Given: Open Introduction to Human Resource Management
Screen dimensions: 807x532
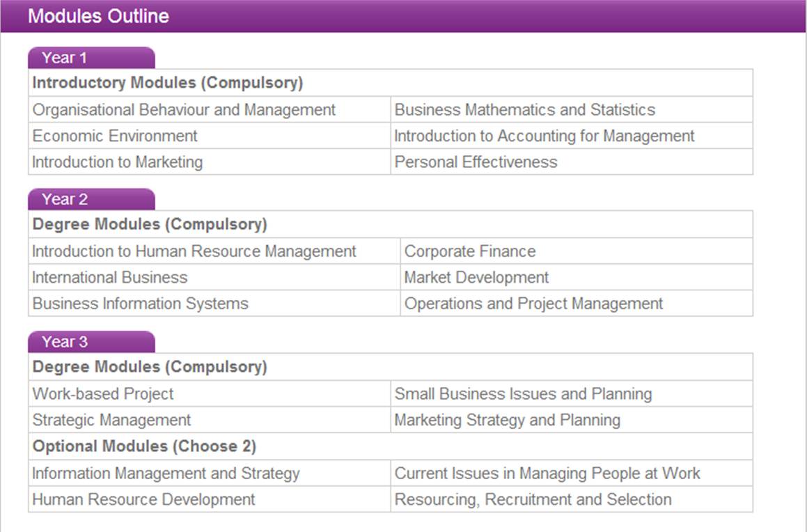Looking at the screenshot, I should click(x=194, y=251).
